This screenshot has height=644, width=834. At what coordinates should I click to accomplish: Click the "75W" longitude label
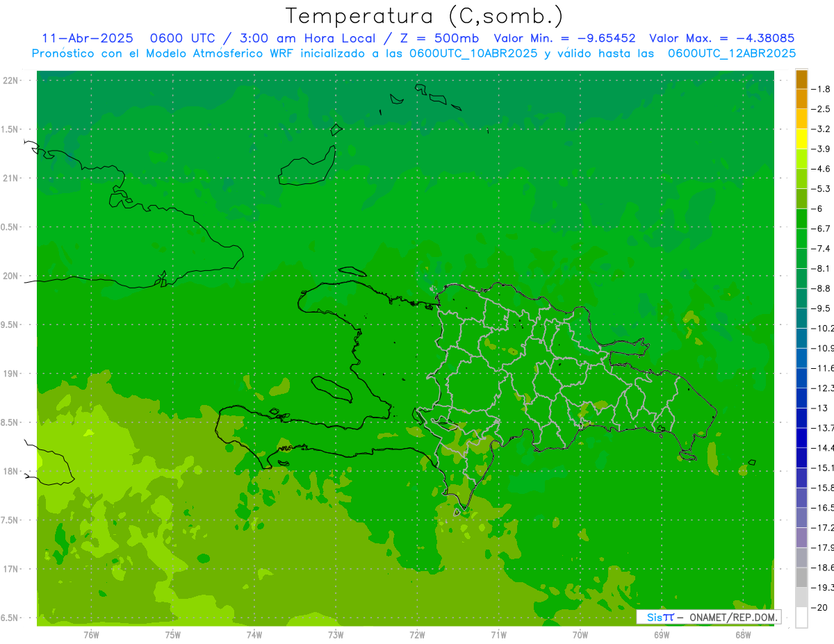tap(173, 634)
